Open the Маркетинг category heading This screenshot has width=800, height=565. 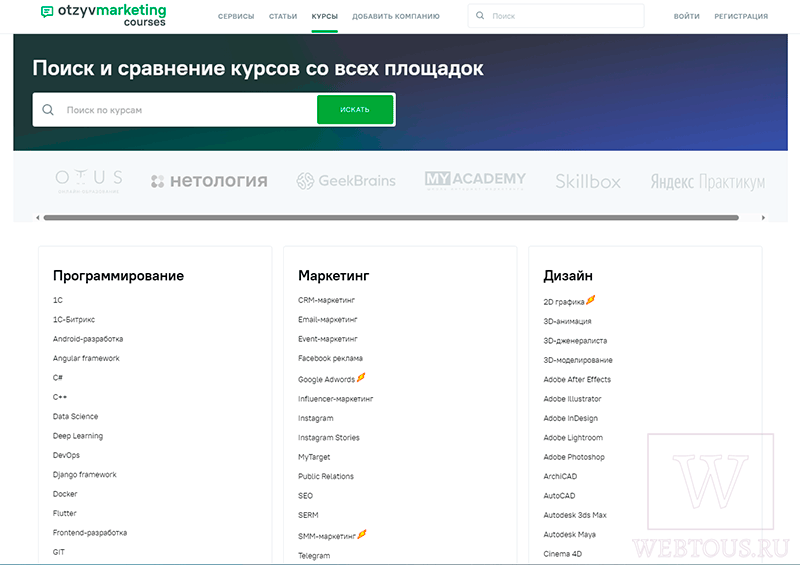coord(334,276)
